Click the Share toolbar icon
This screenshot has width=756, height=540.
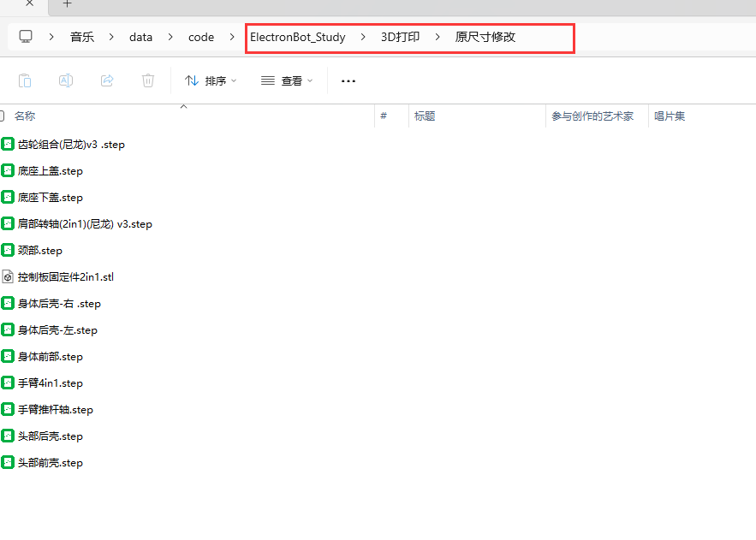[107, 80]
